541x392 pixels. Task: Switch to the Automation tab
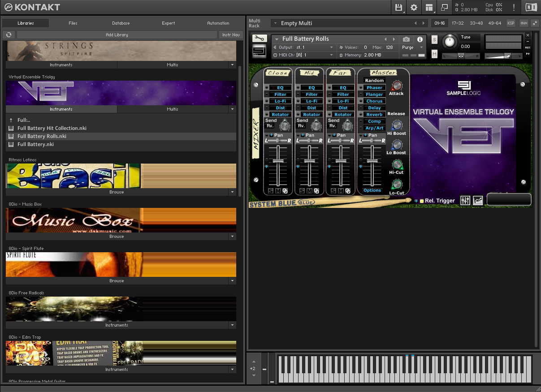(x=218, y=23)
